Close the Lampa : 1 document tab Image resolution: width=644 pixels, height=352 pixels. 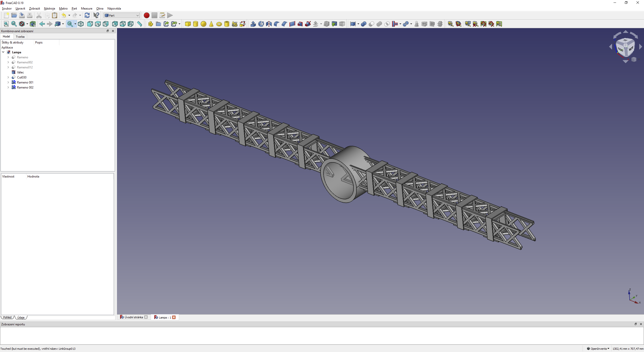point(174,317)
